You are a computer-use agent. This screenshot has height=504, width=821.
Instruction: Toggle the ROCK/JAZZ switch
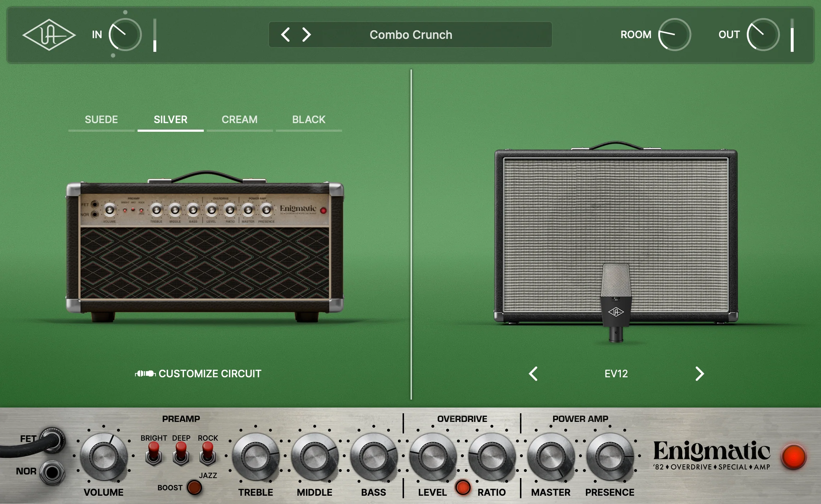[208, 454]
